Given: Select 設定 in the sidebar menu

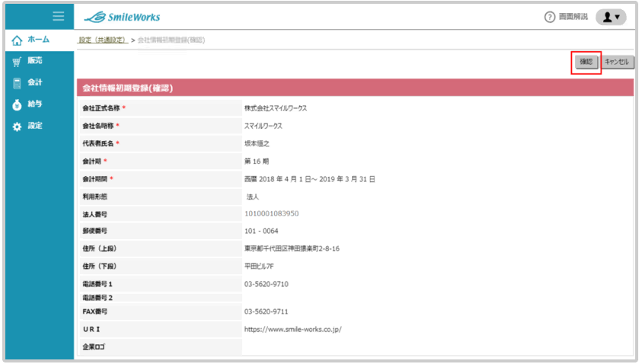Looking at the screenshot, I should point(35,126).
